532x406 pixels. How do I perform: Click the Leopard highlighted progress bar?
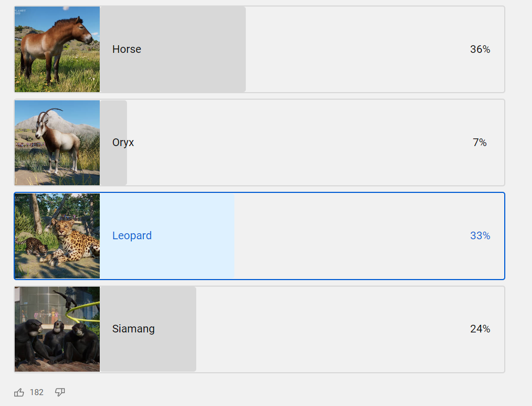pos(167,236)
